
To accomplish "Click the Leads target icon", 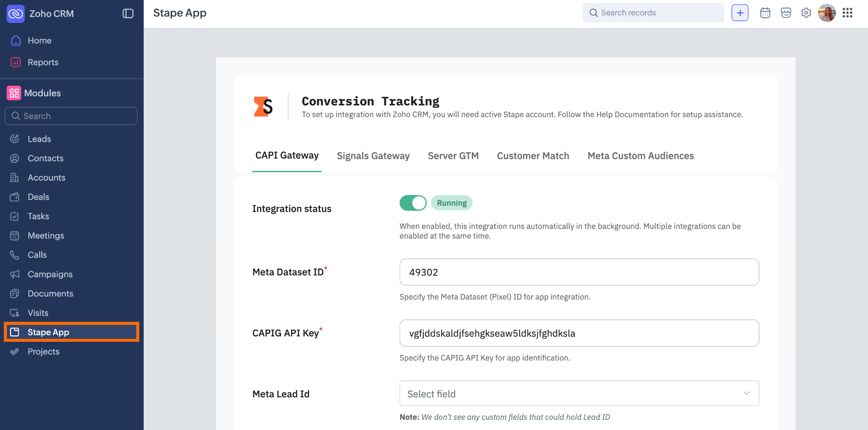I will (x=15, y=139).
